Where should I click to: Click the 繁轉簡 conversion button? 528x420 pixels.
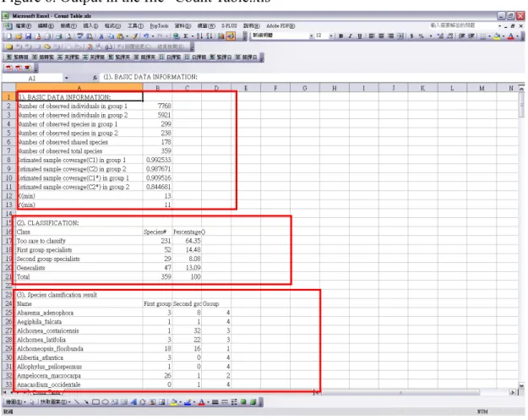[x=17, y=57]
